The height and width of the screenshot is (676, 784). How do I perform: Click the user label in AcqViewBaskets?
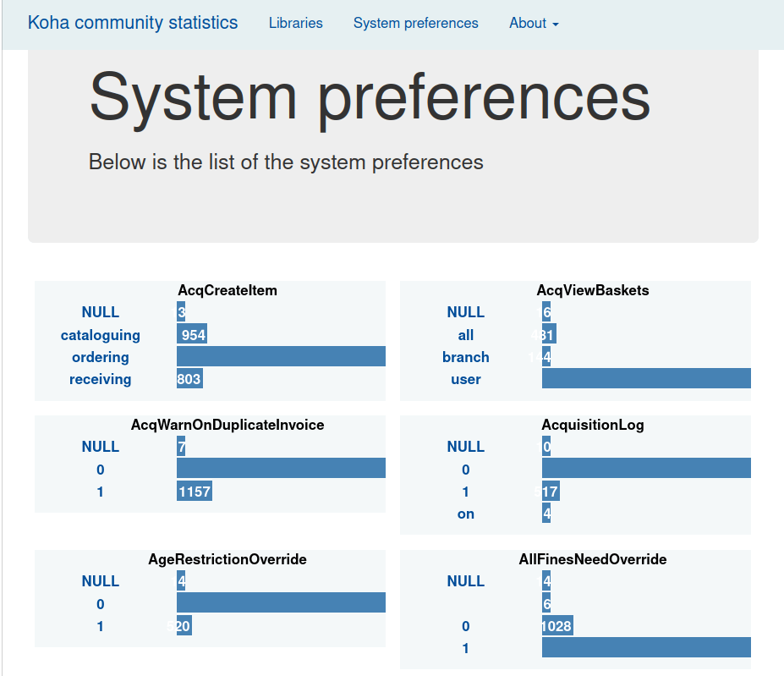[465, 379]
